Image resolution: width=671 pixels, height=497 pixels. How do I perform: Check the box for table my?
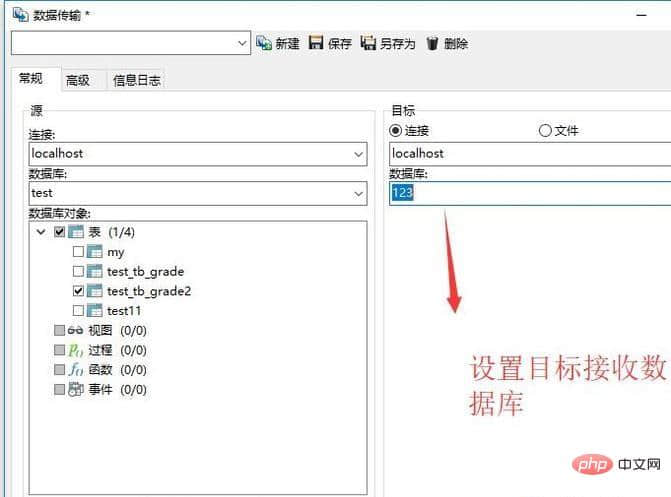point(78,252)
